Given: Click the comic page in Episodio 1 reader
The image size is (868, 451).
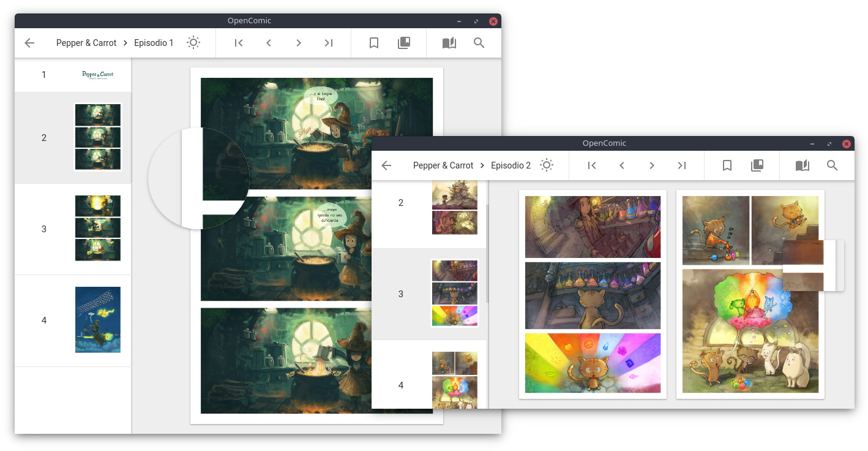Looking at the screenshot, I should tap(316, 246).
